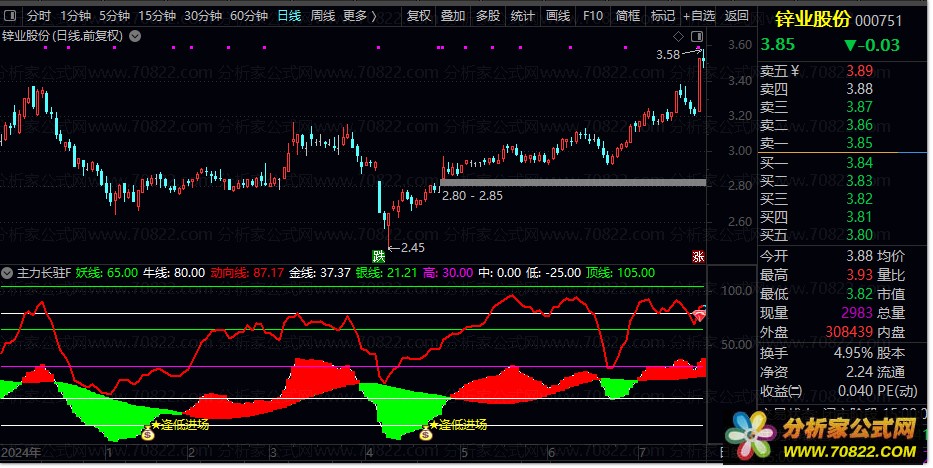Click the diamond icon at chart top-right
The height and width of the screenshot is (468, 933).
click(x=677, y=37)
